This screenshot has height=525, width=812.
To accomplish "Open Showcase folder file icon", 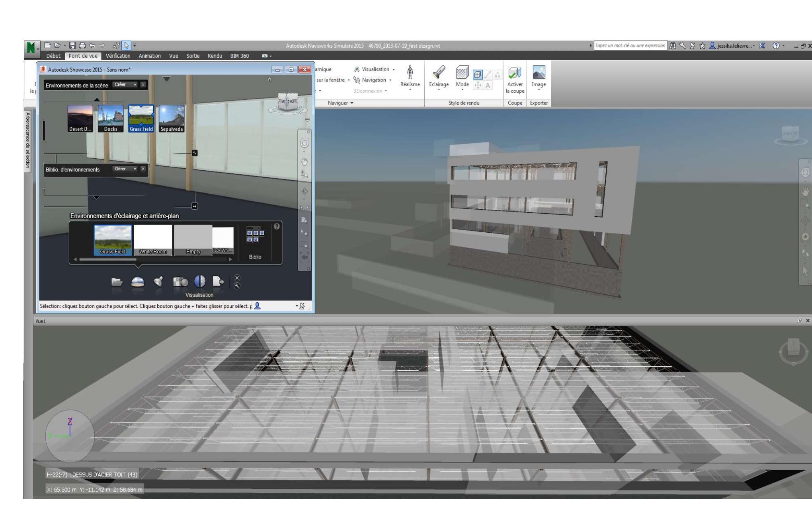I will pyautogui.click(x=117, y=282).
